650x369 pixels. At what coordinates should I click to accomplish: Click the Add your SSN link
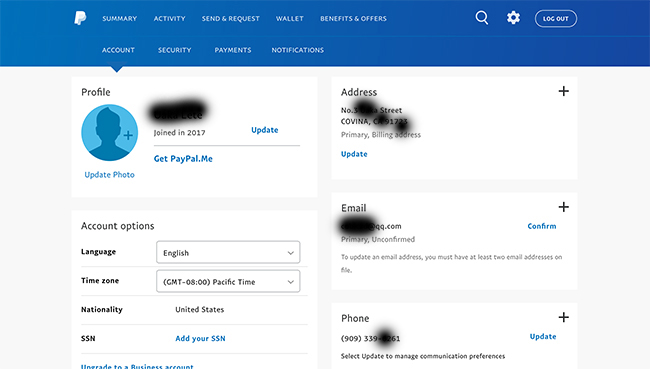coord(200,338)
